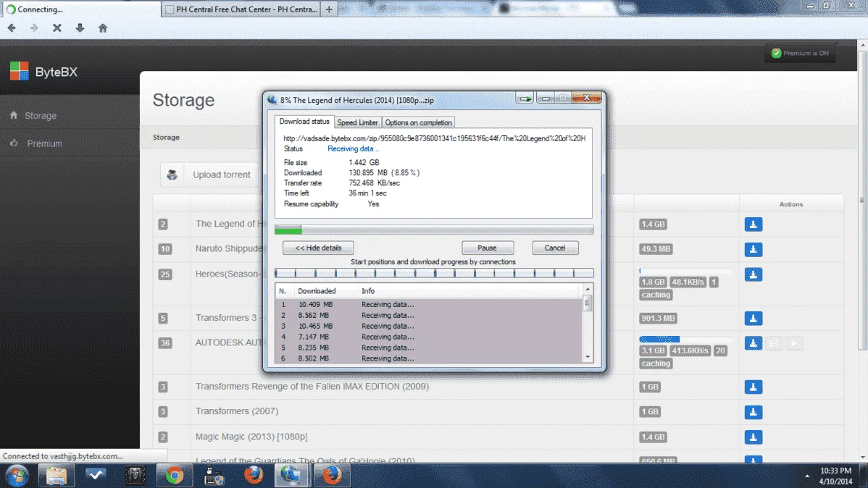Click the page vertical scrollbar
868x488 pixels.
[862, 200]
